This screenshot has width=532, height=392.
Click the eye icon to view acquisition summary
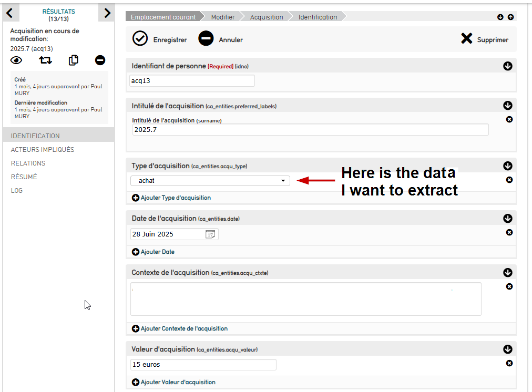[x=16, y=60]
